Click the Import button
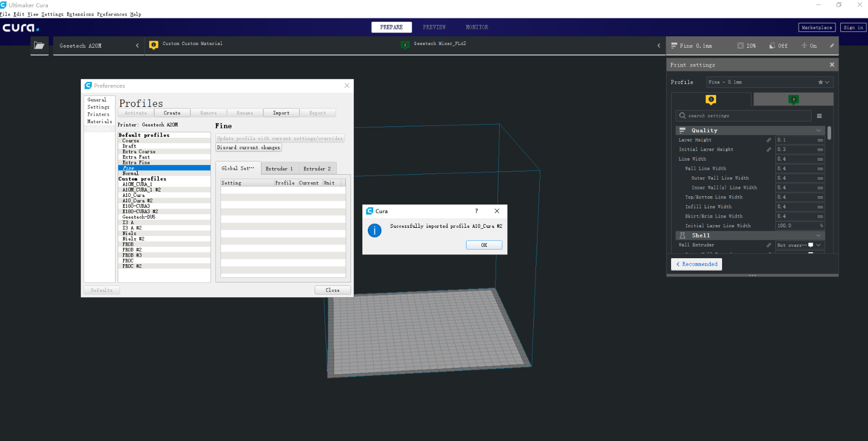This screenshot has width=868, height=441. (281, 113)
